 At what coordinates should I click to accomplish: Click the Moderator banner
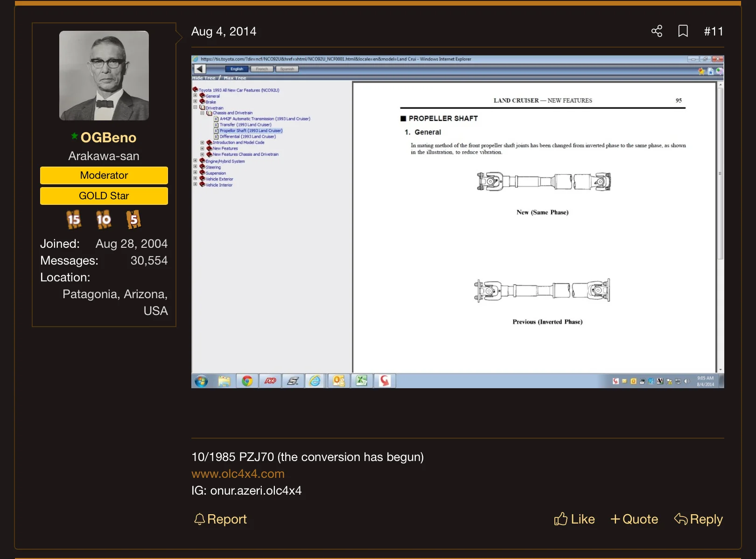pyautogui.click(x=104, y=175)
